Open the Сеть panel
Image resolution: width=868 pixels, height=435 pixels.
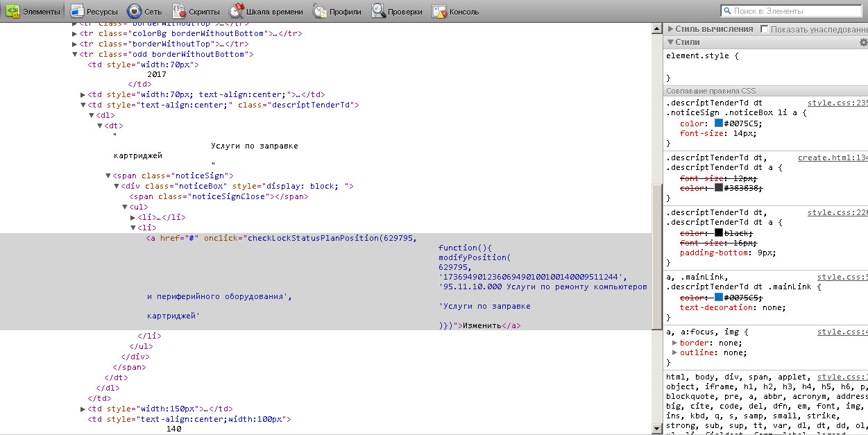(x=144, y=11)
